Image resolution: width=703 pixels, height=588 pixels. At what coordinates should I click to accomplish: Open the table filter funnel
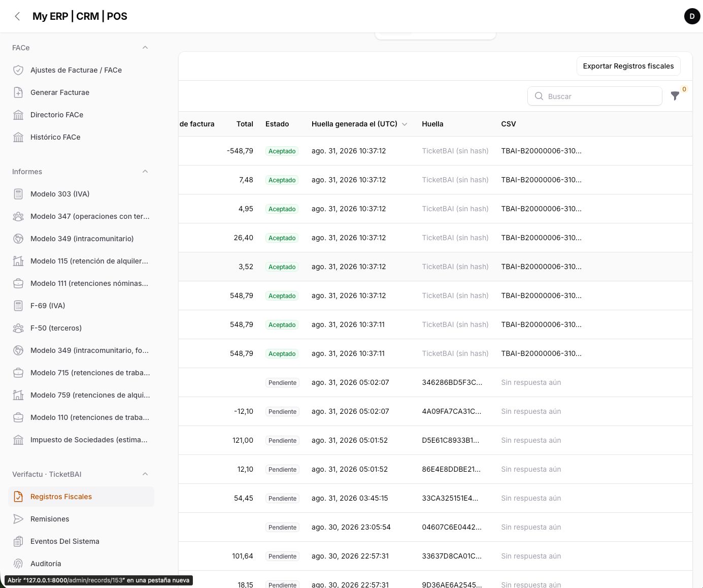pos(675,96)
